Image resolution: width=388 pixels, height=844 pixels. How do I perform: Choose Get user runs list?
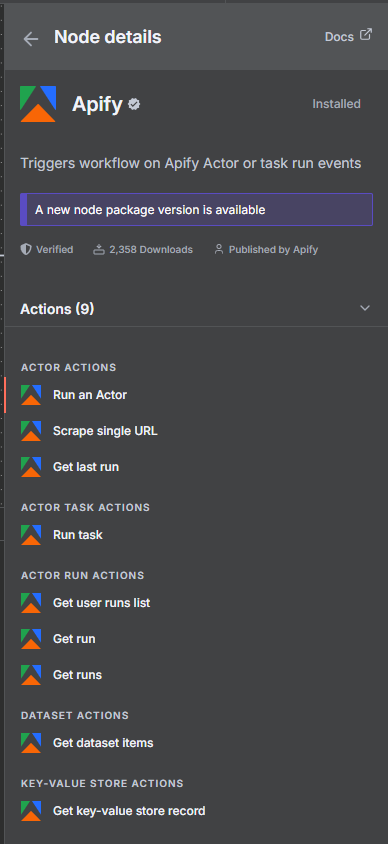[x=196, y=603]
